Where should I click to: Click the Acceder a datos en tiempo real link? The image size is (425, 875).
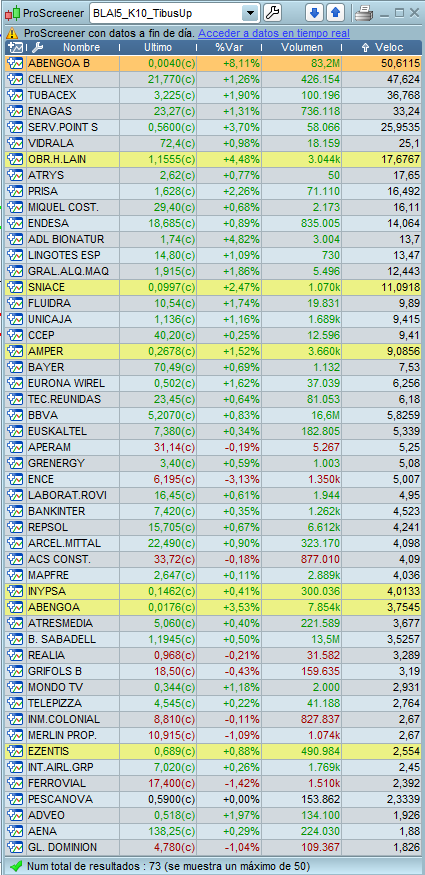click(x=274, y=33)
